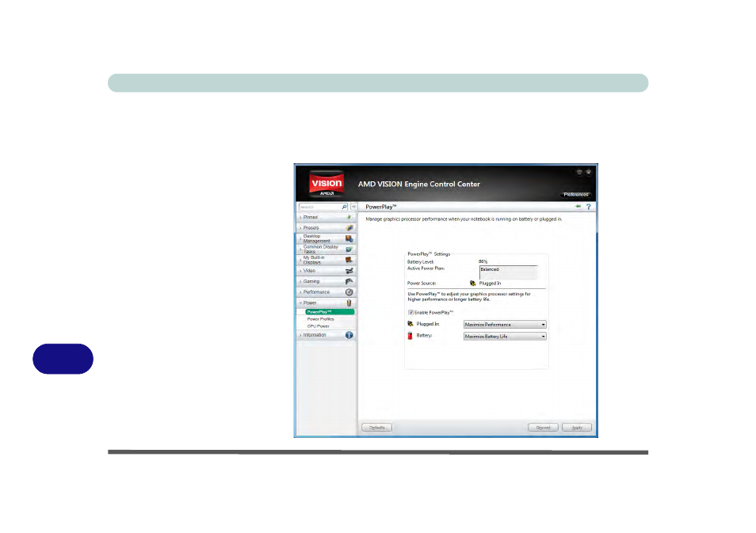Click the PowerPlay page heading
This screenshot has height=533, width=756.
point(380,207)
